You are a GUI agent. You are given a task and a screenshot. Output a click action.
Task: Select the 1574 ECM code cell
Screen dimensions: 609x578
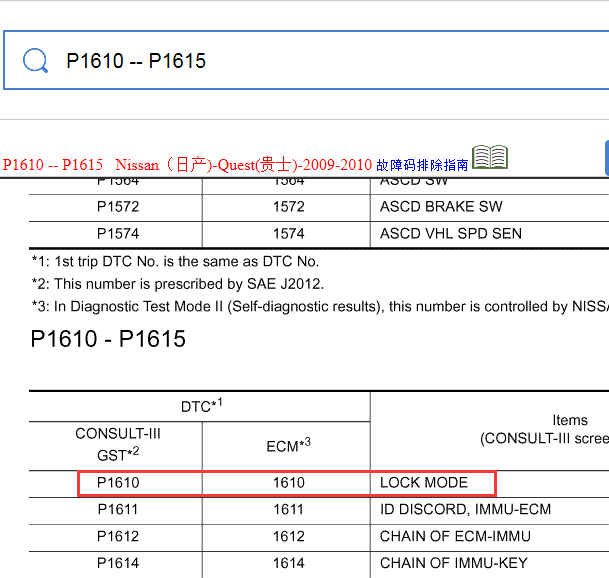pyautogui.click(x=289, y=234)
